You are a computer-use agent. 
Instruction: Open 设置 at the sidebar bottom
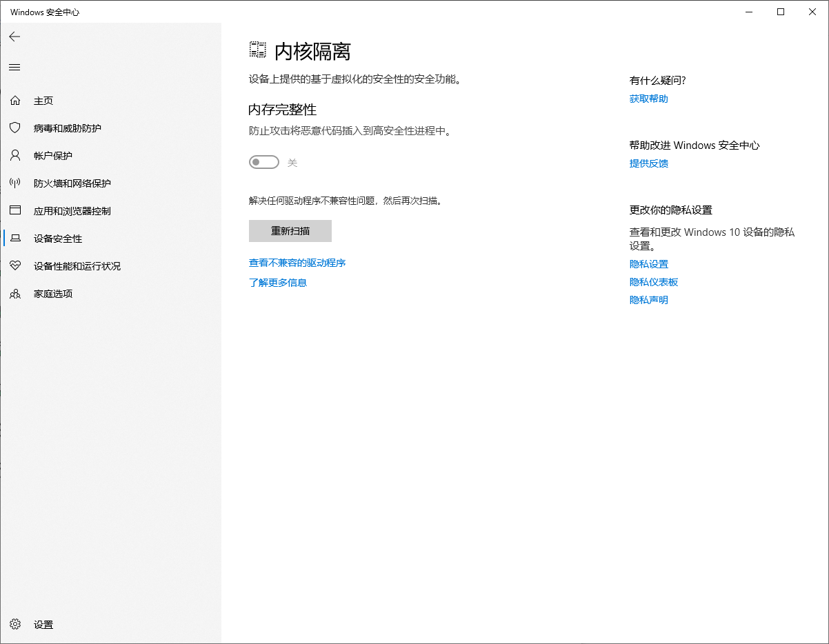coord(110,625)
